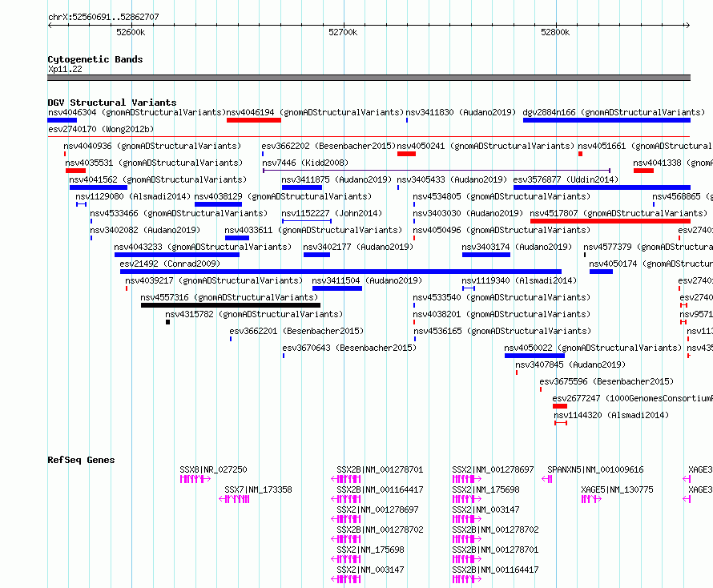
Task: Select the nsv4033611 blue variant bar
Action: coord(237,238)
